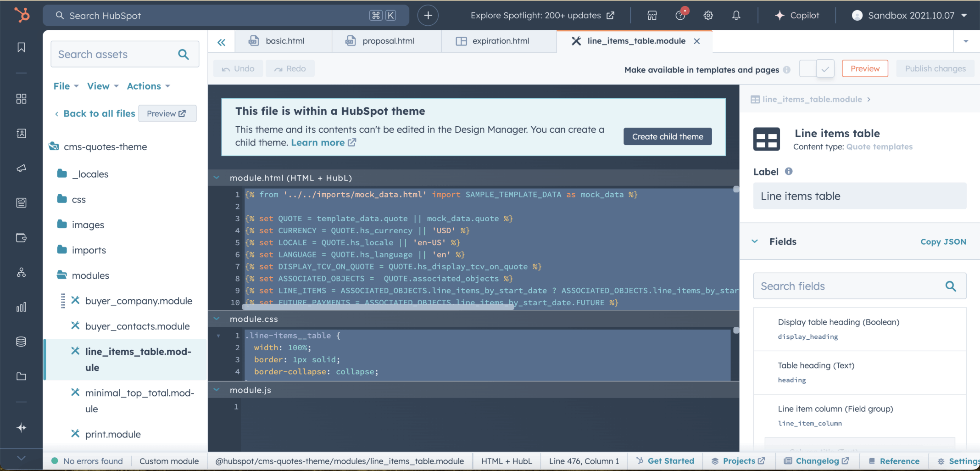Collapse the module.css section
The width and height of the screenshot is (980, 471).
coord(217,319)
